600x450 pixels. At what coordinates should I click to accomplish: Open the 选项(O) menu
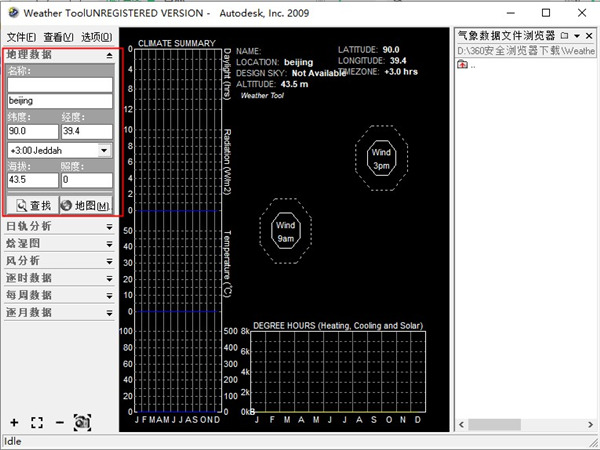click(x=96, y=36)
